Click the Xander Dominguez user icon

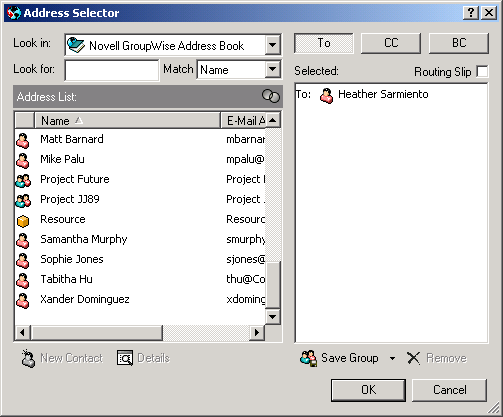pos(23,300)
